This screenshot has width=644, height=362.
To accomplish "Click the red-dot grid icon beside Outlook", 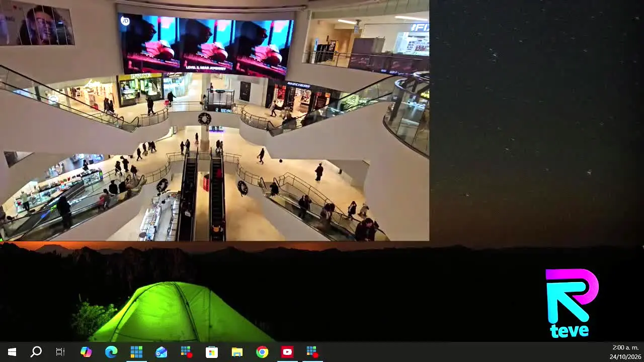I will (x=187, y=352).
